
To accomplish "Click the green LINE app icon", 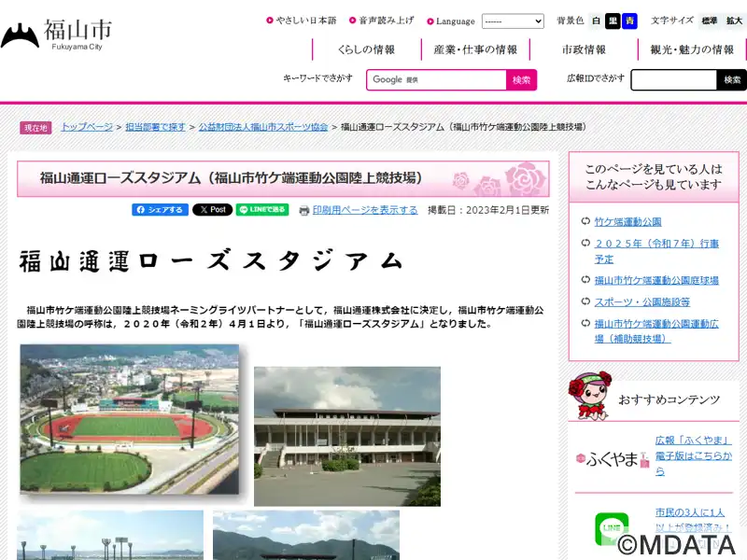I will click(612, 528).
